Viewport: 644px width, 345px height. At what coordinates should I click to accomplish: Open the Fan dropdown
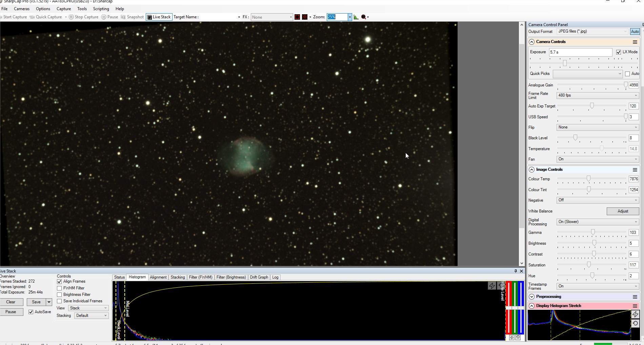pos(598,159)
